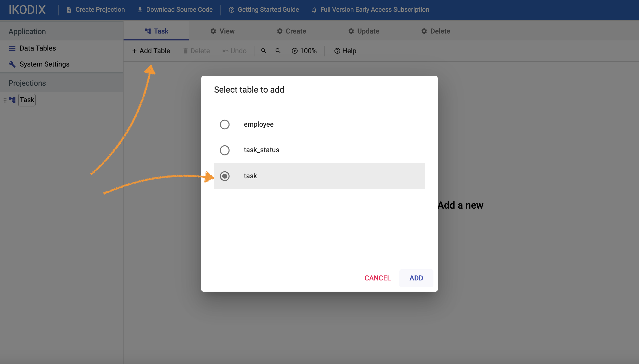
Task: Click the zoom out magnifier icon
Action: [x=278, y=51]
